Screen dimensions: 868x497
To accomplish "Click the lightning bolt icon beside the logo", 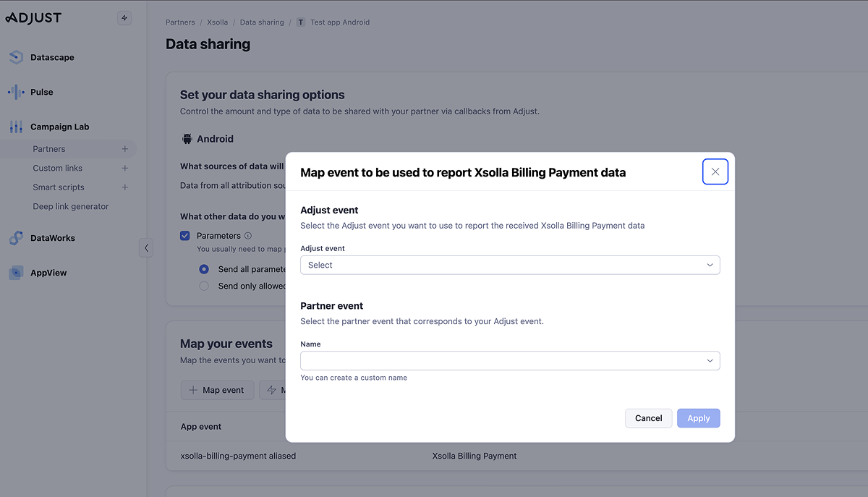I will pyautogui.click(x=124, y=19).
